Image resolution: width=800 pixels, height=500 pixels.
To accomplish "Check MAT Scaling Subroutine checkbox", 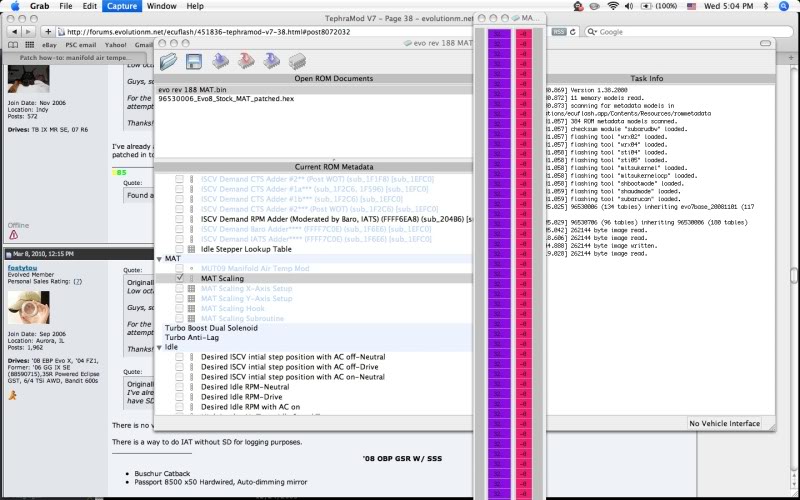I will pyautogui.click(x=179, y=318).
